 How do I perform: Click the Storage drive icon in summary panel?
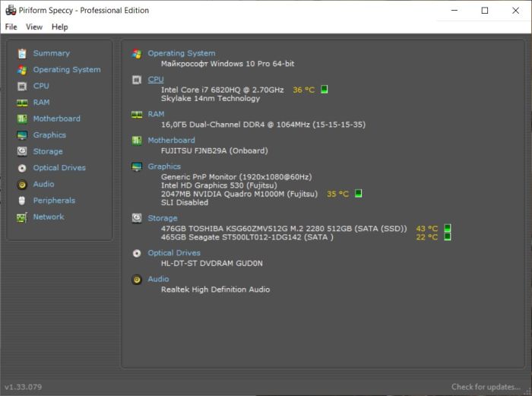click(137, 218)
